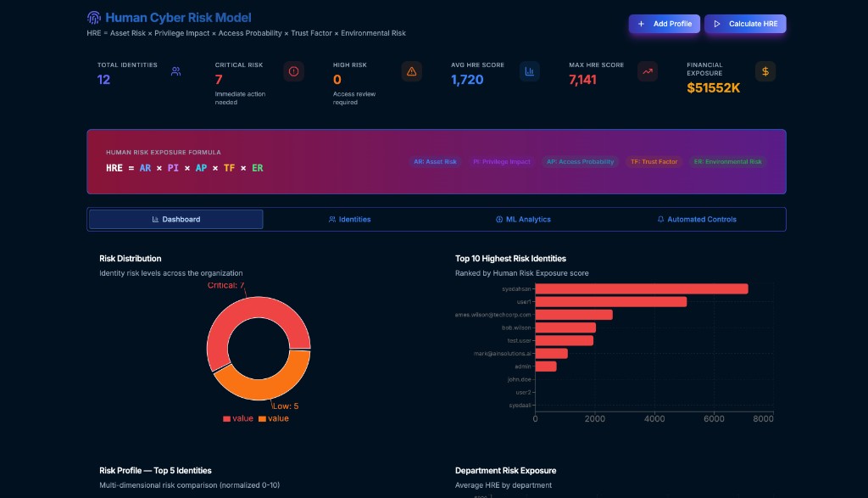Click the Department Risk Exposure heading
The height and width of the screenshot is (498, 868).
coord(505,471)
